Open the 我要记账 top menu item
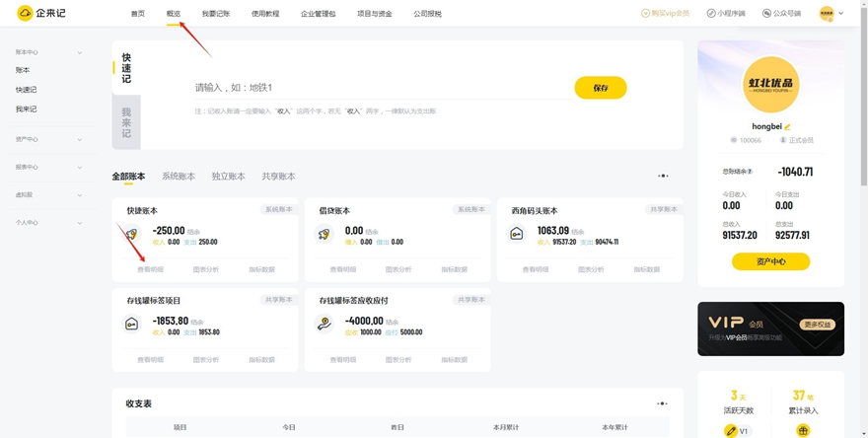Image resolution: width=868 pixels, height=438 pixels. 216,14
